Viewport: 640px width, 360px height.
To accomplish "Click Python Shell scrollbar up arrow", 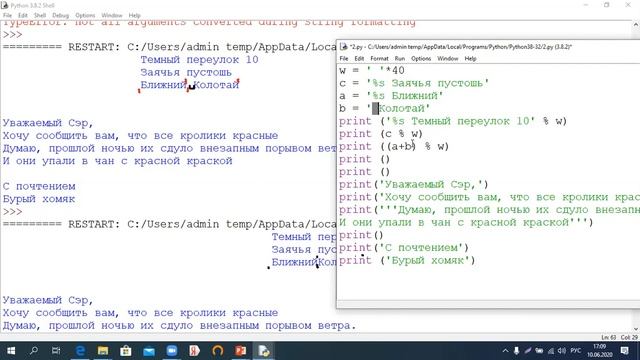I will pos(636,24).
